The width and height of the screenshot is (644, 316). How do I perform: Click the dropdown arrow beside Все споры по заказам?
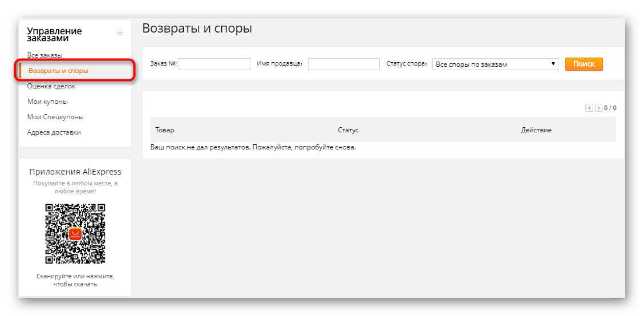(x=553, y=64)
